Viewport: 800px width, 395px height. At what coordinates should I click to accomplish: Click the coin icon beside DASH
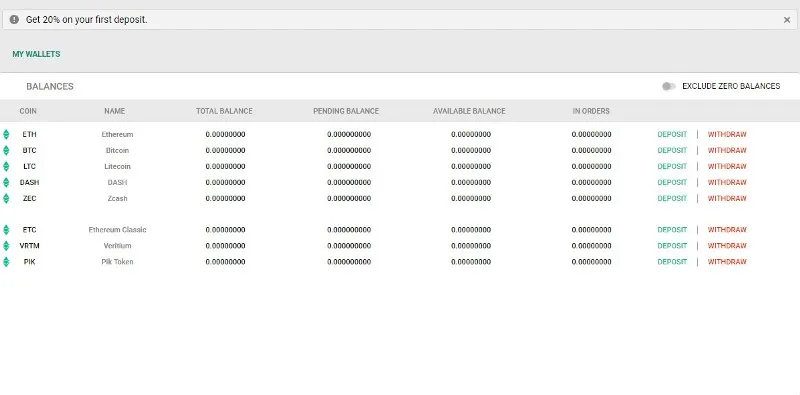tap(6, 182)
